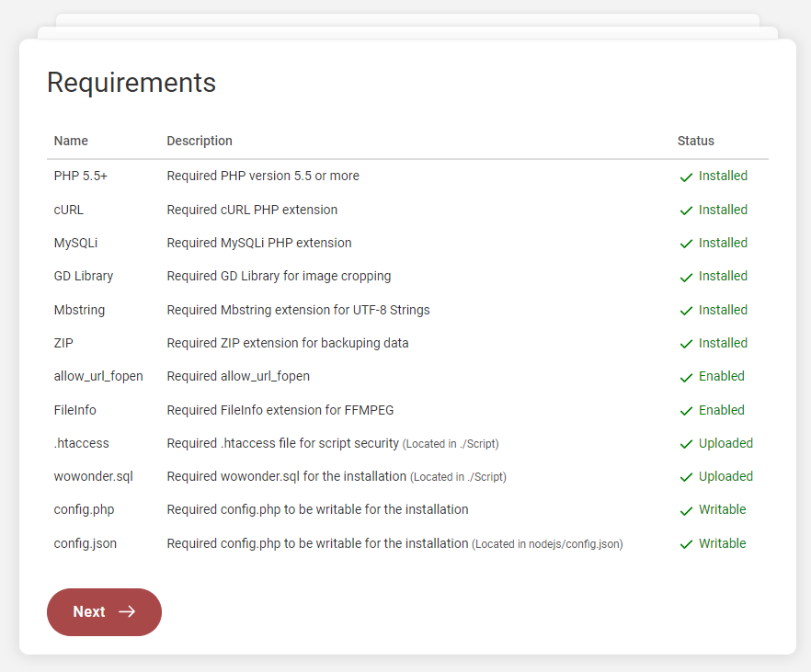Click the config.php Writable checkmark icon
The width and height of the screenshot is (811, 672).
[x=686, y=511]
